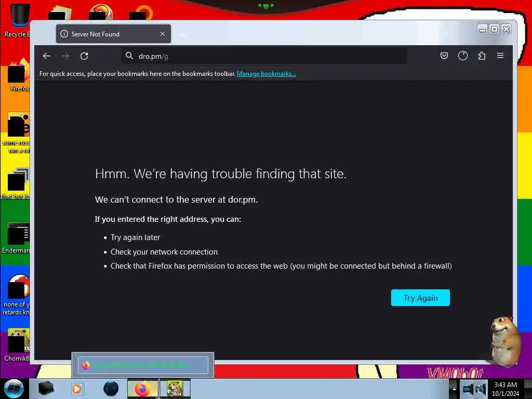Open the Manage bookmarks link
532x399 pixels.
(x=267, y=74)
